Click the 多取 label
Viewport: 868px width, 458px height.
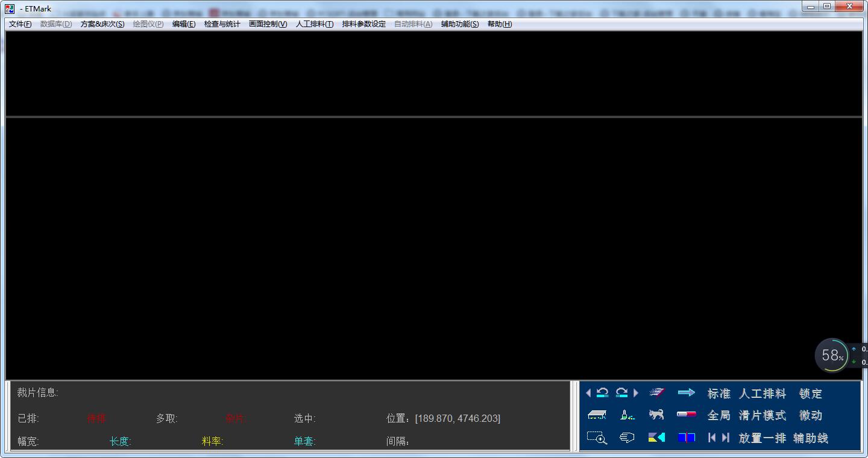(167, 418)
